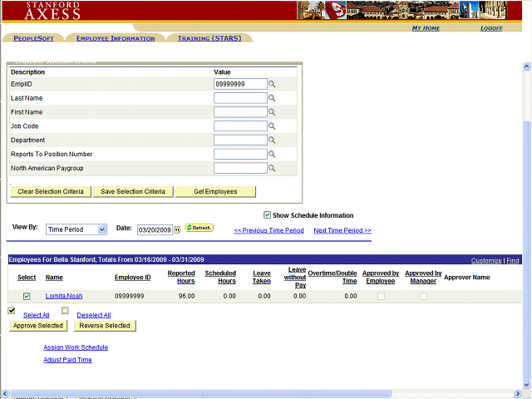Open Reports To Position Number lookup
Viewport: 532px width, 399px height.
click(272, 155)
